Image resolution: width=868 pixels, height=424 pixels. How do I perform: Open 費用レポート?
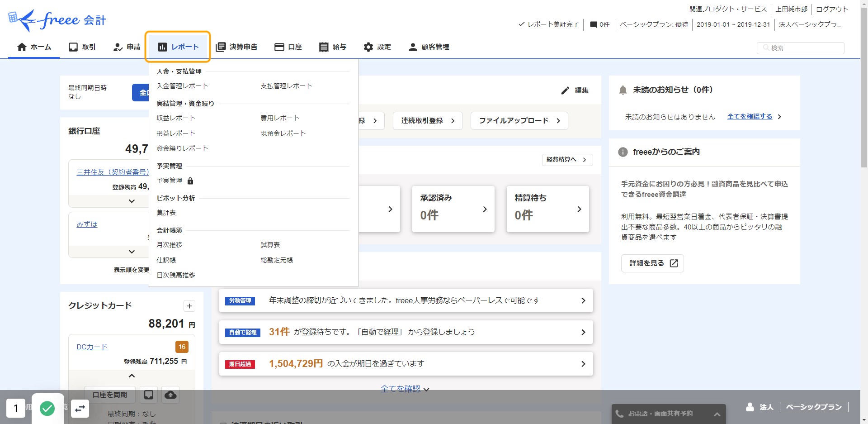(x=280, y=118)
